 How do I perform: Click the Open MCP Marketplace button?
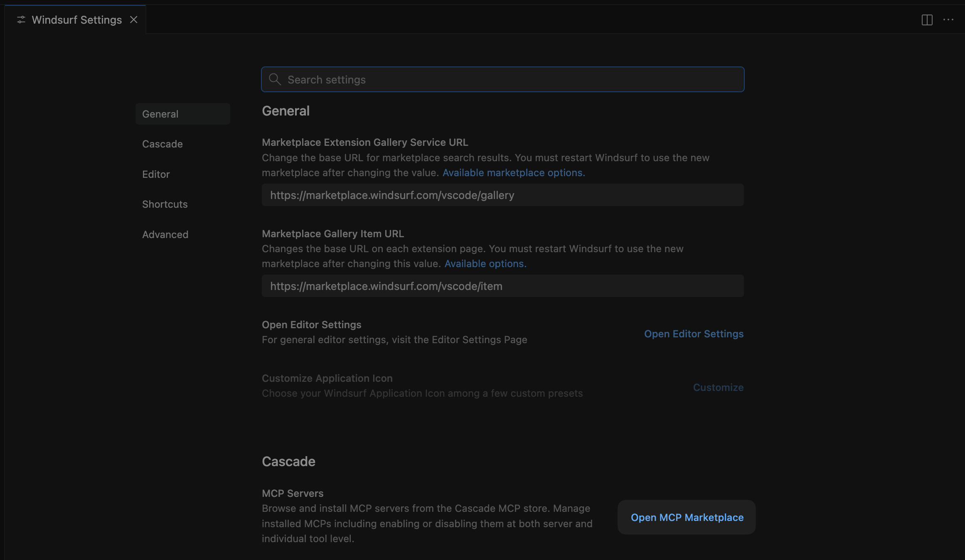click(x=687, y=518)
